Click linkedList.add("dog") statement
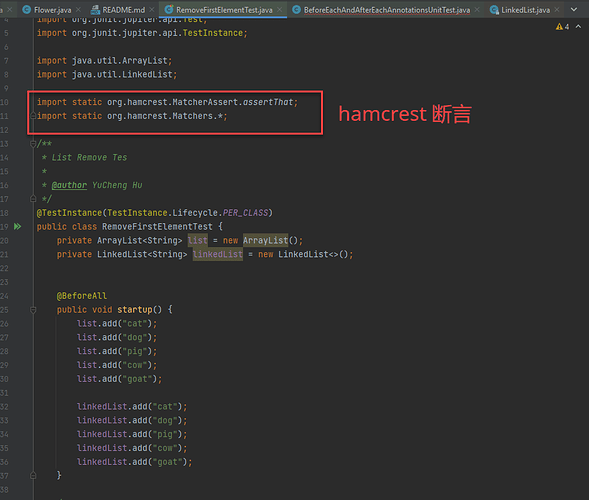This screenshot has width=589, height=500. [x=132, y=420]
